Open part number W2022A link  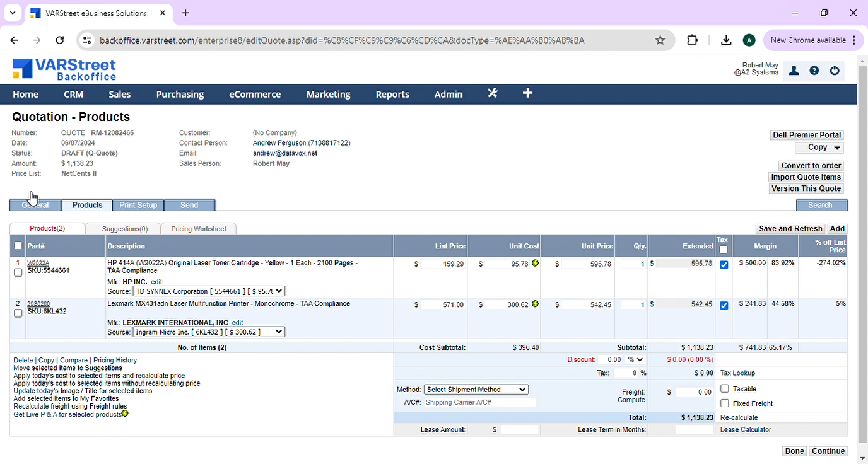coord(38,263)
